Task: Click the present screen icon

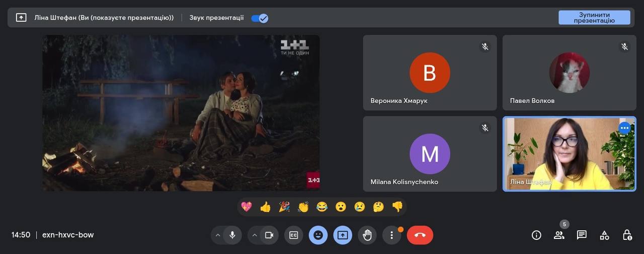Action: pos(343,235)
